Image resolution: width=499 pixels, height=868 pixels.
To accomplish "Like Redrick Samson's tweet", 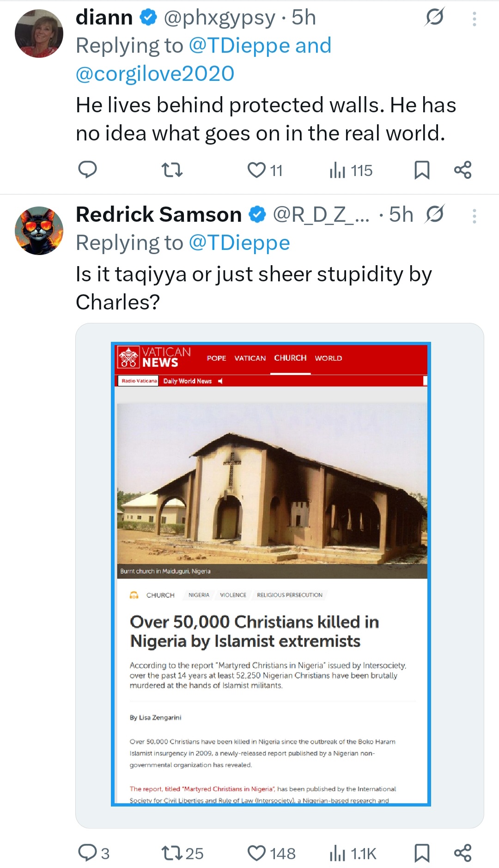I will coord(257,853).
